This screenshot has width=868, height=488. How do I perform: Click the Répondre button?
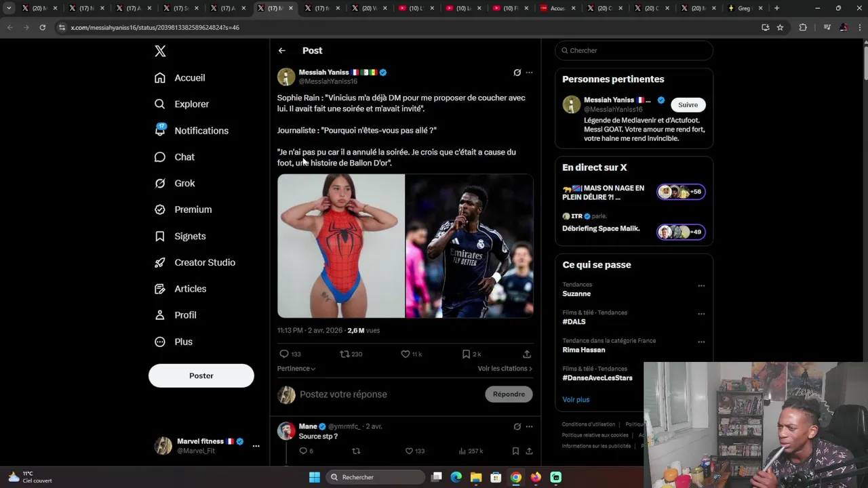coord(509,394)
